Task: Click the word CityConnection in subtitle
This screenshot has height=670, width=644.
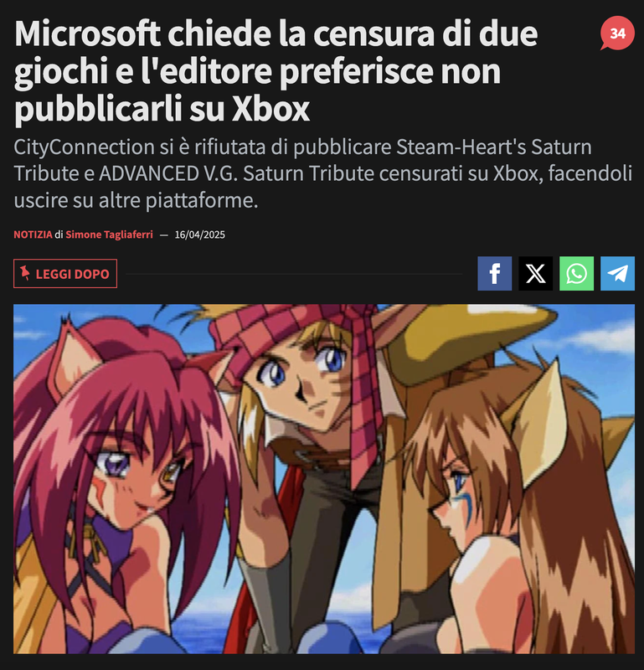Action: [x=85, y=147]
